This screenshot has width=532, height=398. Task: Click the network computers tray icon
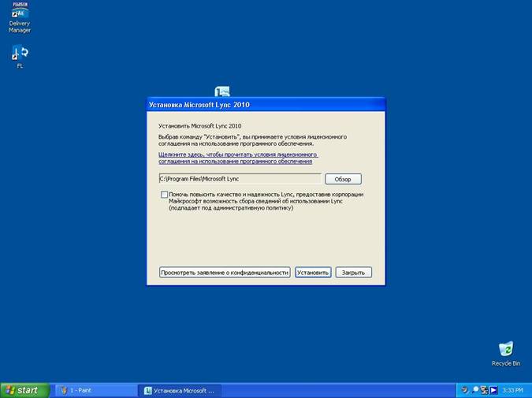click(x=484, y=391)
